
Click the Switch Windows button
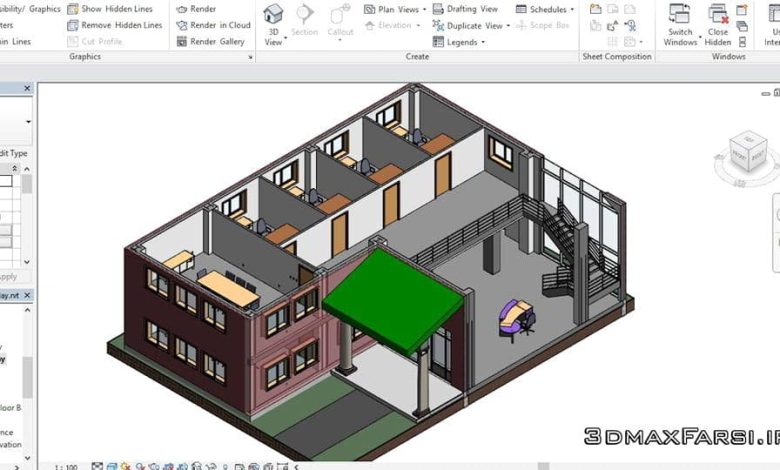680,25
